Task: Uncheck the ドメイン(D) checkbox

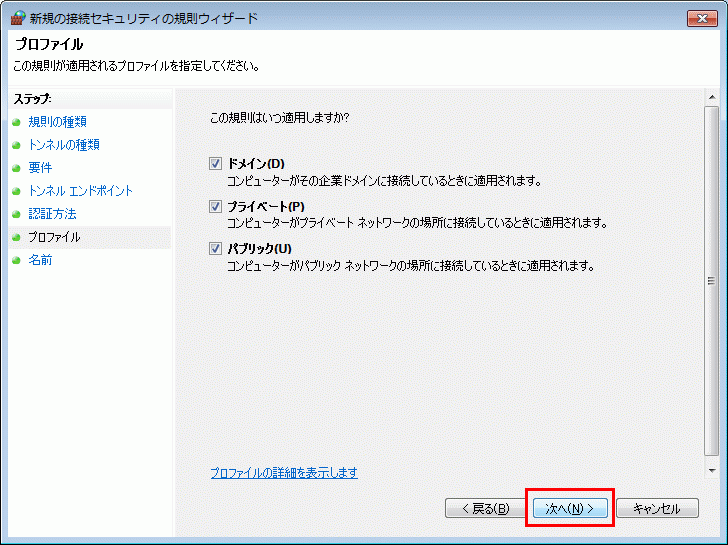Action: 215,163
